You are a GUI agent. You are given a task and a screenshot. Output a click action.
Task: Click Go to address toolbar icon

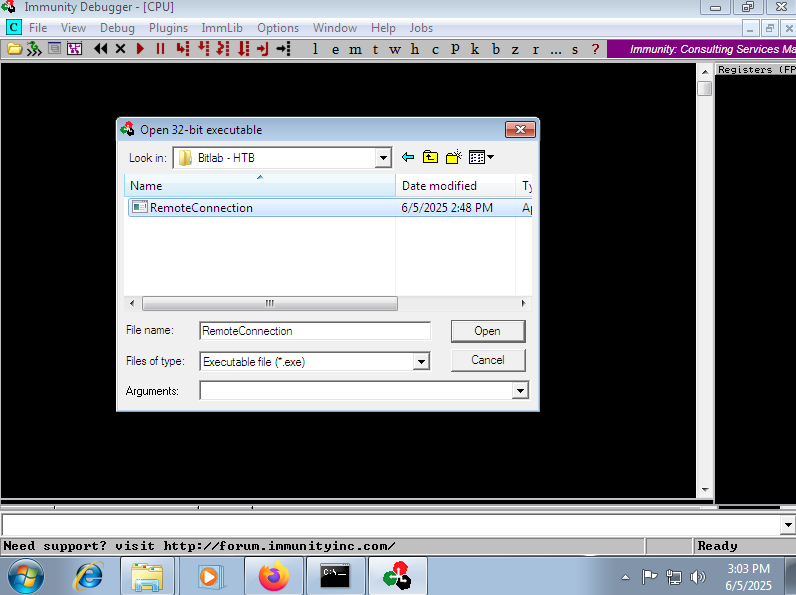coord(283,49)
